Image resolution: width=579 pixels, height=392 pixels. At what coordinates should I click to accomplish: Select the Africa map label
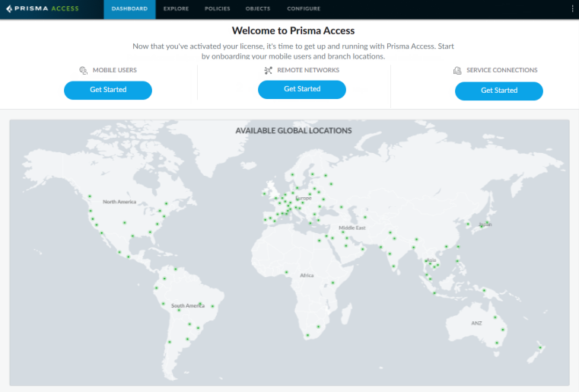tap(307, 276)
